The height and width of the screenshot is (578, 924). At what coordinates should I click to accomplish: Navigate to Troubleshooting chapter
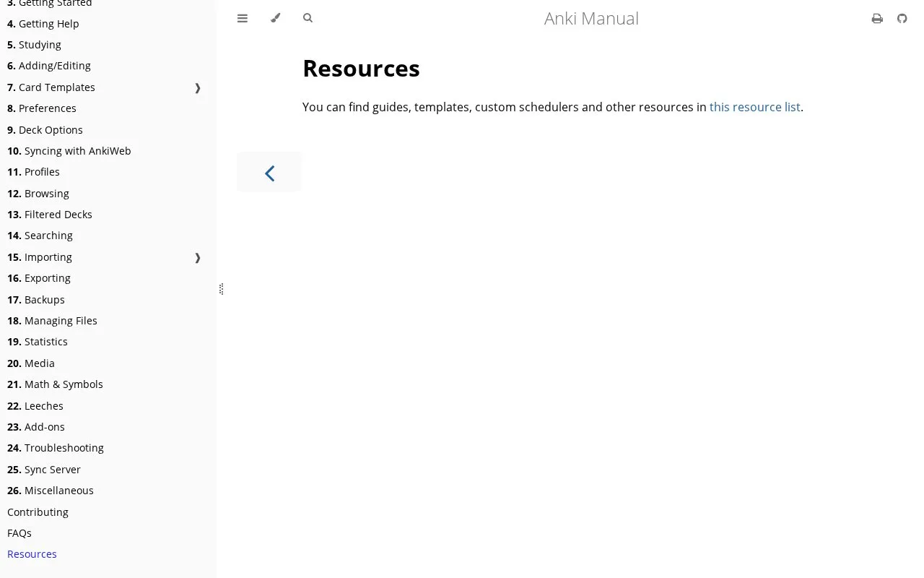(x=56, y=448)
